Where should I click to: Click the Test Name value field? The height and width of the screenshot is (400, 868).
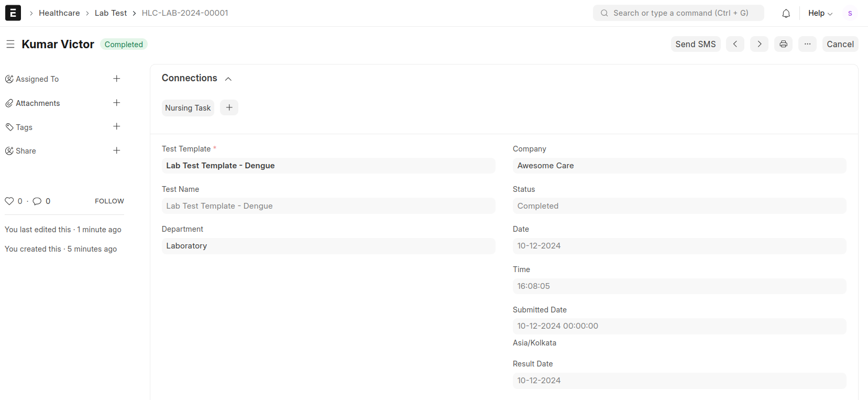328,206
